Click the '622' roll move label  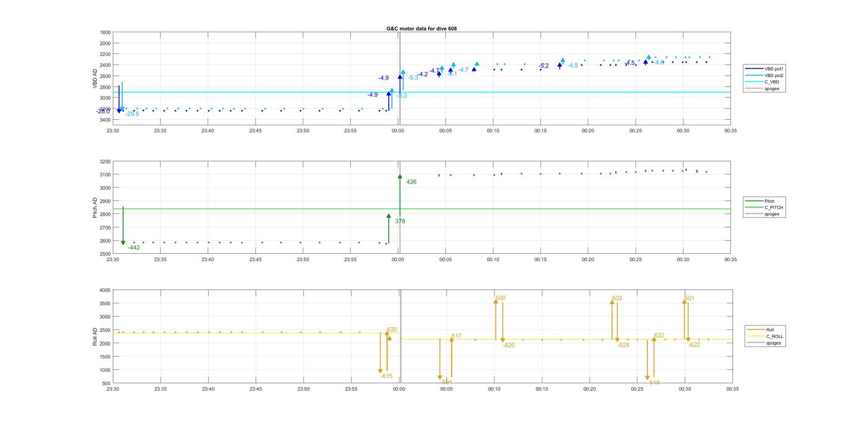[x=659, y=336]
